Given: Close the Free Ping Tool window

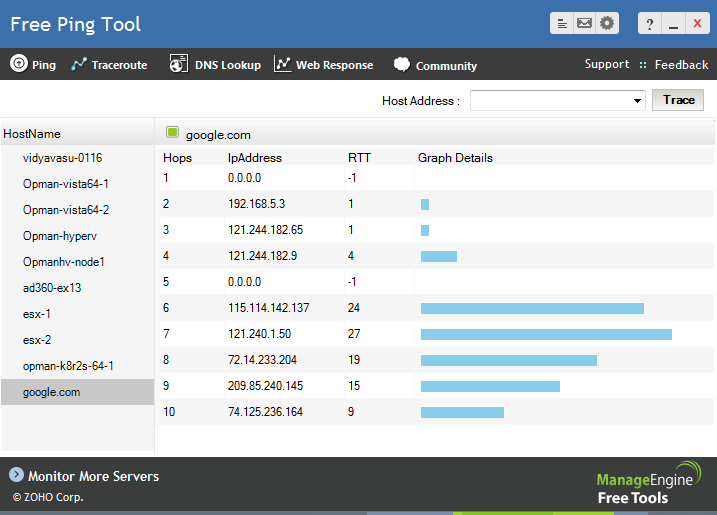Looking at the screenshot, I should (x=697, y=23).
